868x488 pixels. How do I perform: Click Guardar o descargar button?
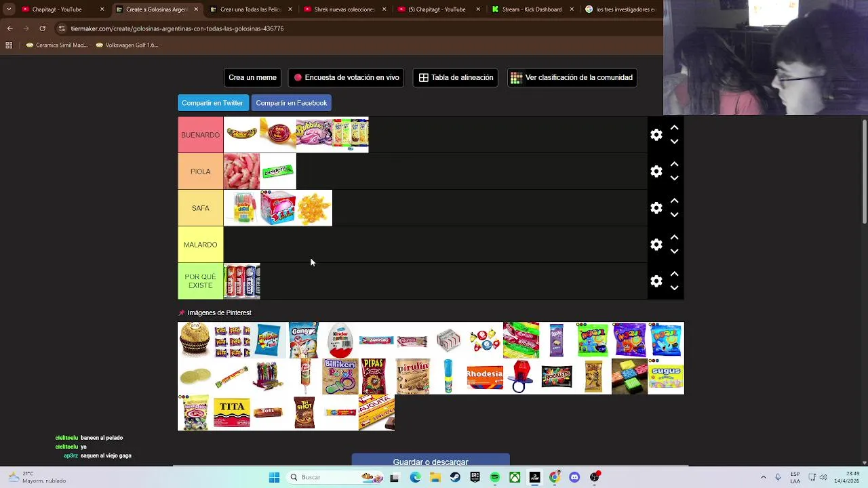pos(431,461)
